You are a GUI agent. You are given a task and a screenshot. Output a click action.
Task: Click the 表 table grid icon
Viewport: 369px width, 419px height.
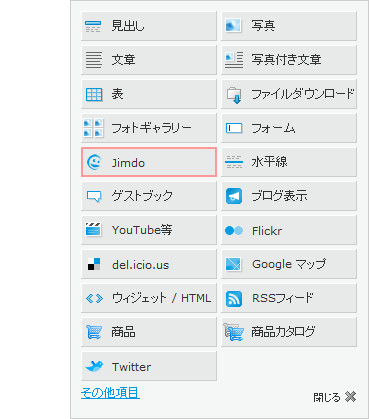click(x=94, y=95)
